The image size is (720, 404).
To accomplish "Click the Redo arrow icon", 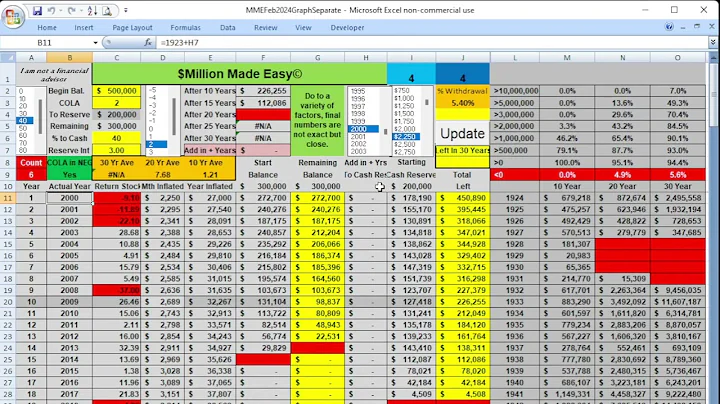I will click(72, 10).
